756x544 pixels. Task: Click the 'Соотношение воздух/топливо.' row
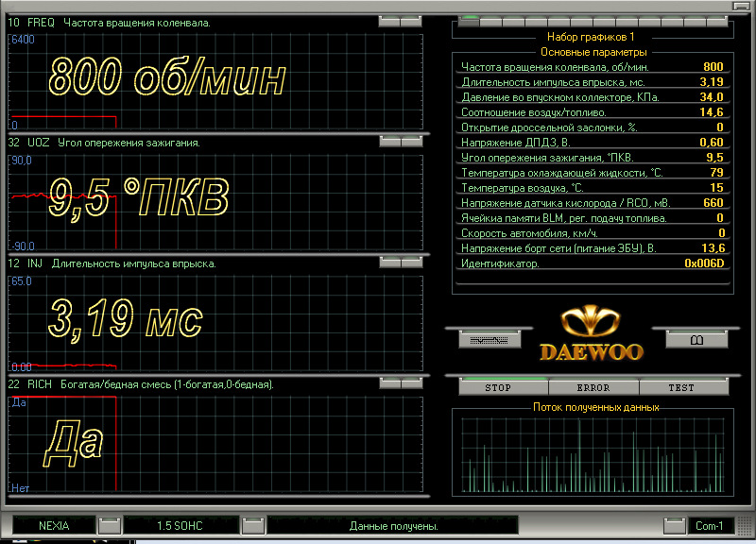593,111
